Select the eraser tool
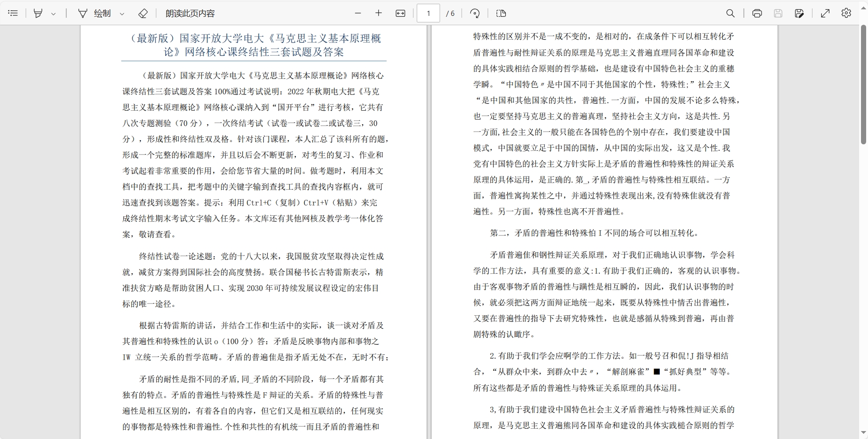868x439 pixels. pyautogui.click(x=143, y=13)
